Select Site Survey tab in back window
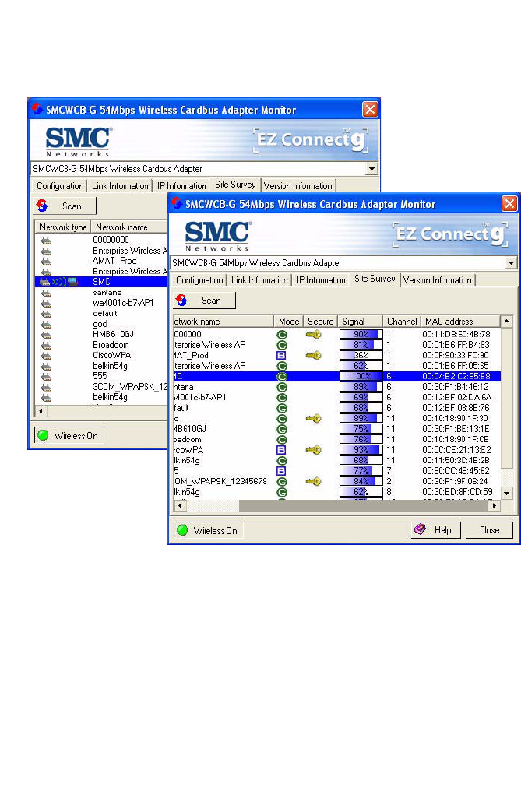The image size is (521, 812). [236, 185]
